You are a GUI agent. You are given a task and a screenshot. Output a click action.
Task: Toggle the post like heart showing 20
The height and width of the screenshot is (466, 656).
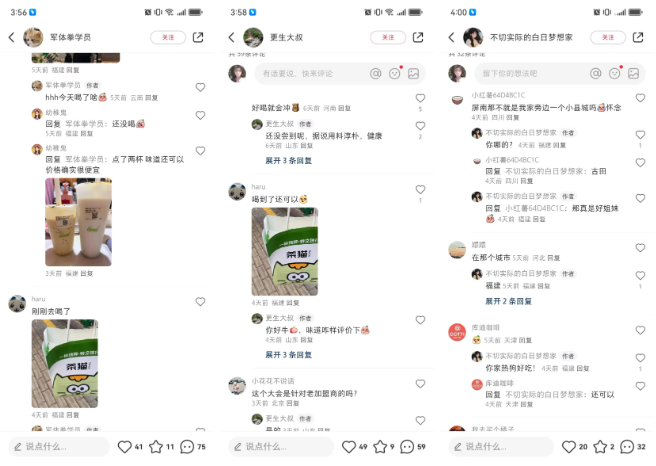(x=569, y=446)
